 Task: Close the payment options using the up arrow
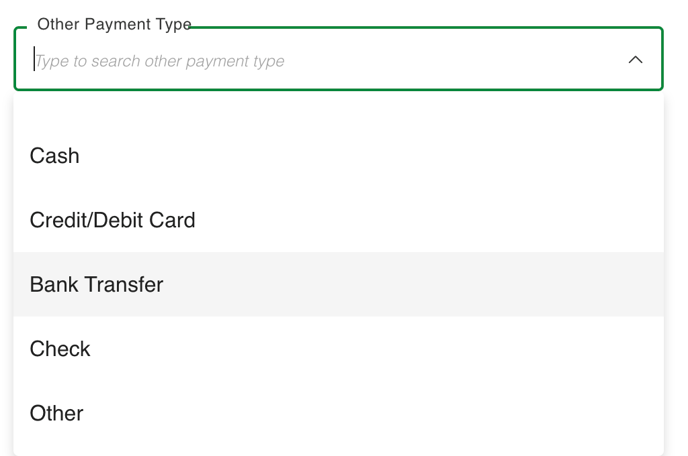(635, 60)
